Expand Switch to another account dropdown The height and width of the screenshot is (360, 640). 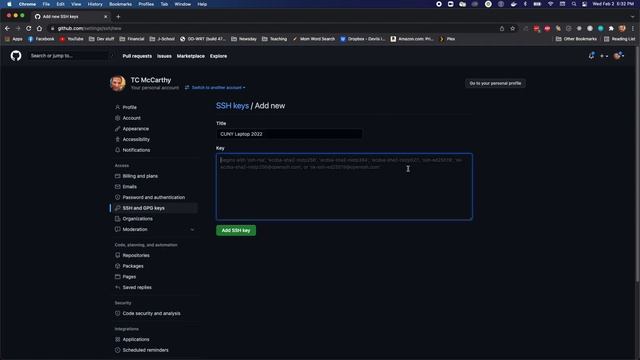(x=216, y=87)
